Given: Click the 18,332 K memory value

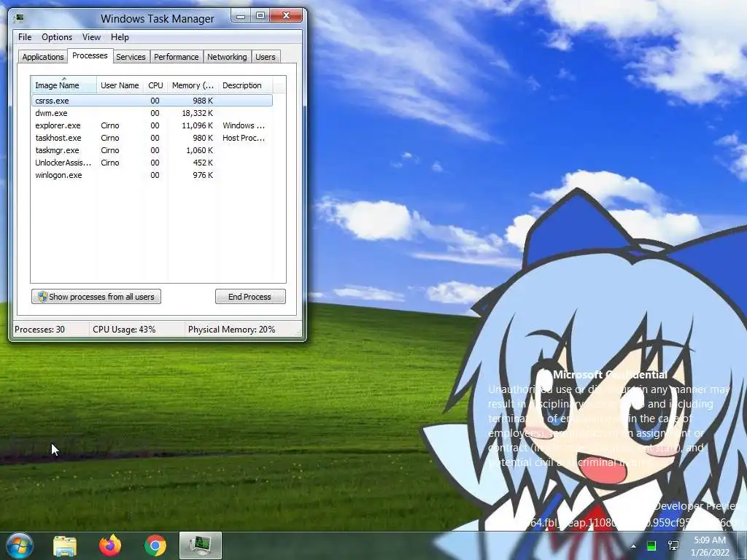Looking at the screenshot, I should (197, 113).
